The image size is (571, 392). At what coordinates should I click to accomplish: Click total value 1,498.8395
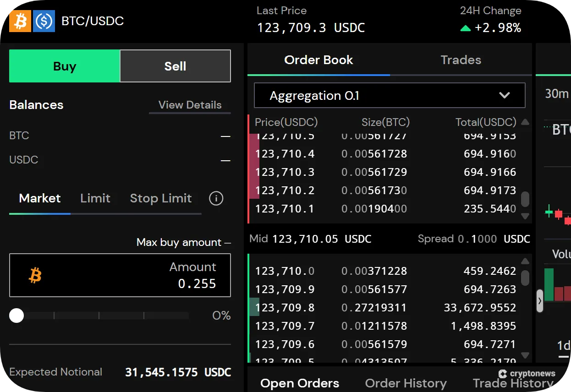point(483,326)
